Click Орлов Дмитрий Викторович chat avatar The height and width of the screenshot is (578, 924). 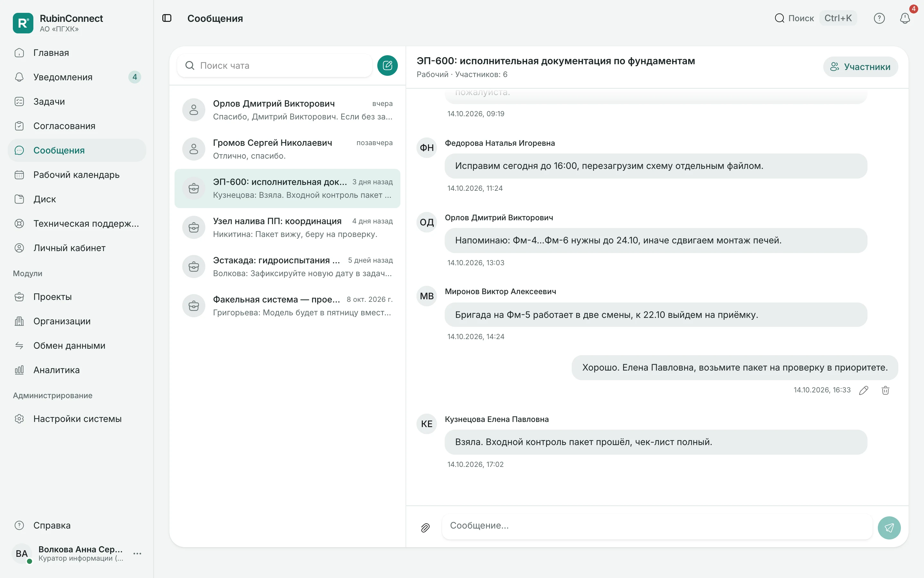[193, 110]
